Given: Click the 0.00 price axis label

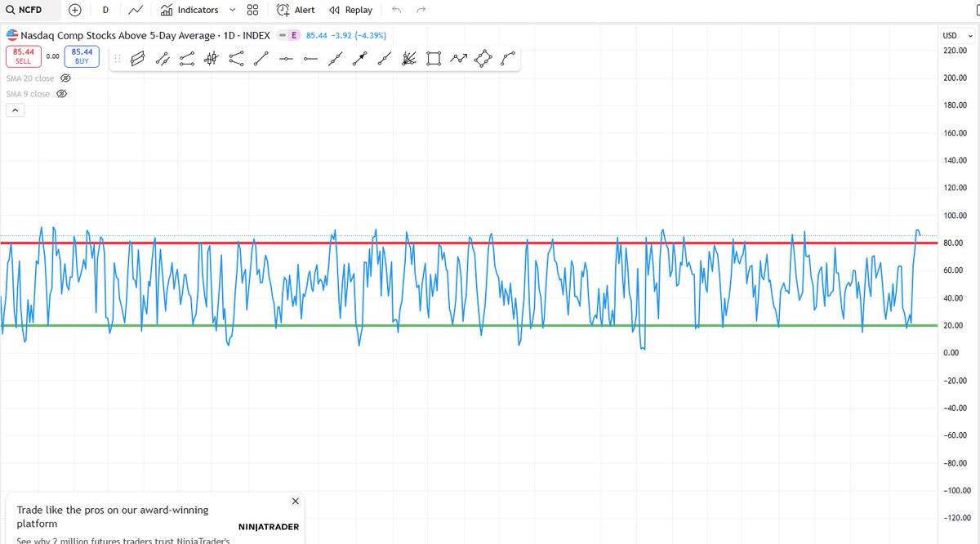Looking at the screenshot, I should coord(951,353).
